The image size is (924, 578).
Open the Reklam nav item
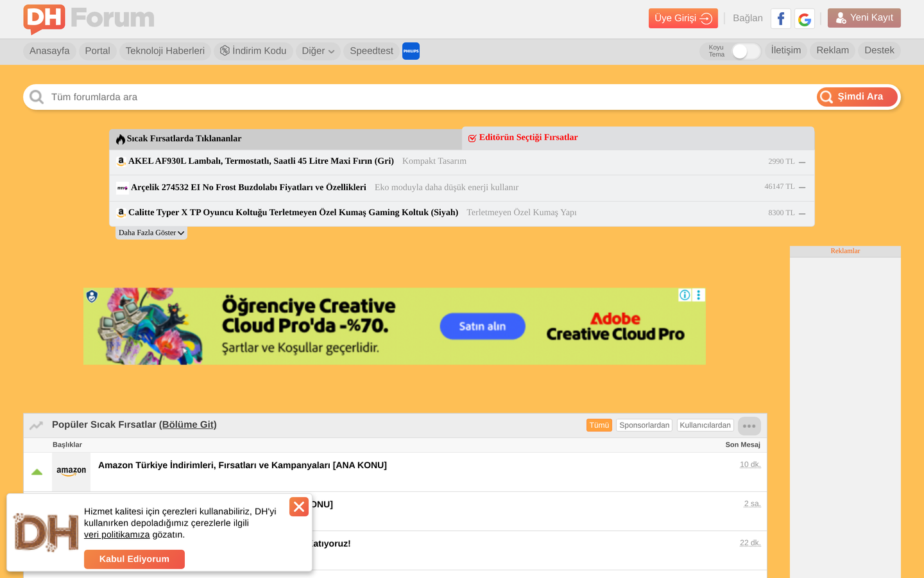click(x=833, y=51)
